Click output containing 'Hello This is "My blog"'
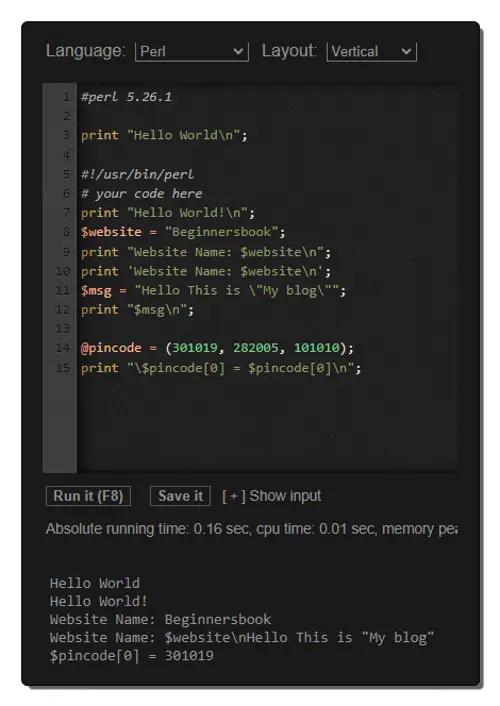The image size is (500, 706). click(242, 638)
